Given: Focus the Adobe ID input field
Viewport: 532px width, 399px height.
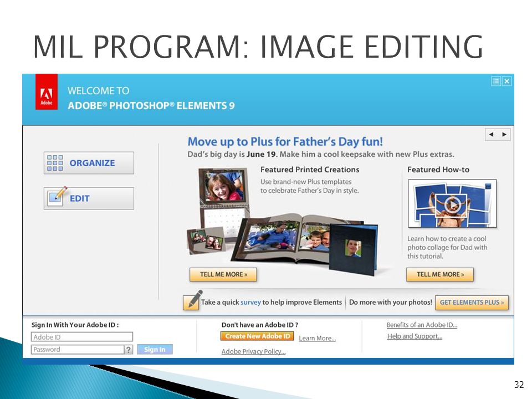Looking at the screenshot, I should [82, 337].
